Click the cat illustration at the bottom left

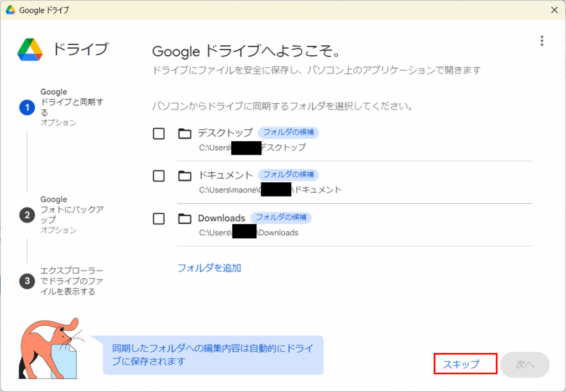50,348
